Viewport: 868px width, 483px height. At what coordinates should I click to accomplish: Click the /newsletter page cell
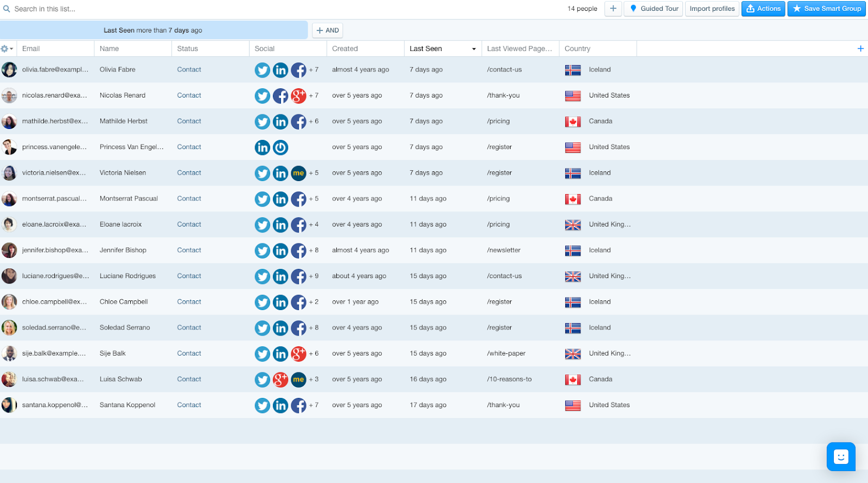pyautogui.click(x=503, y=250)
